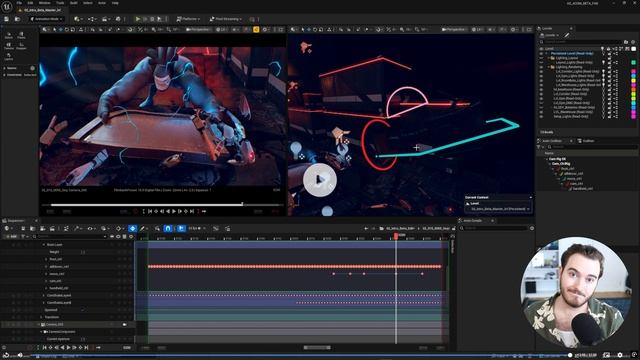Click the Sequencer pencil edit icon
The width and height of the screenshot is (640, 360).
(142, 229)
